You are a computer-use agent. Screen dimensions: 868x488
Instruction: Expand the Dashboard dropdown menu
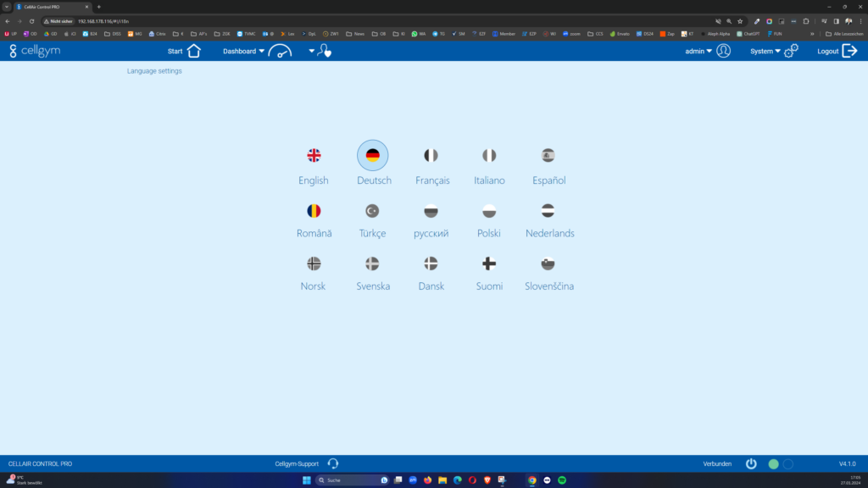243,51
